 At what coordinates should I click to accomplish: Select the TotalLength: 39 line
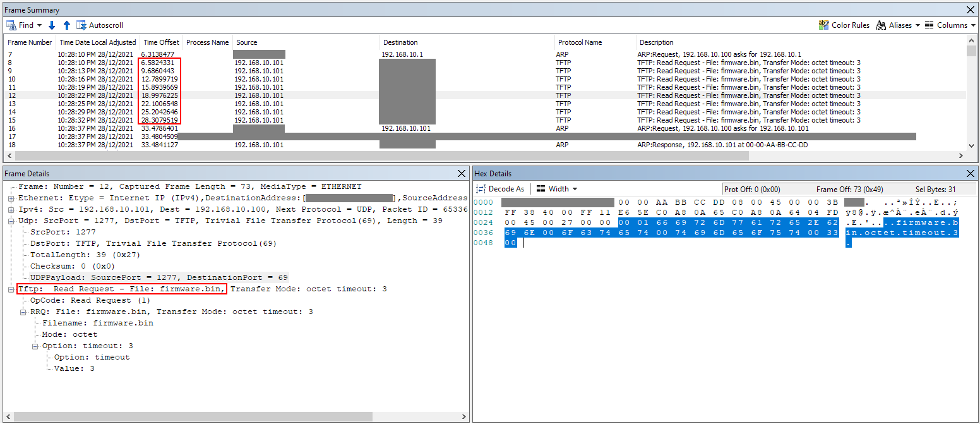(x=85, y=255)
